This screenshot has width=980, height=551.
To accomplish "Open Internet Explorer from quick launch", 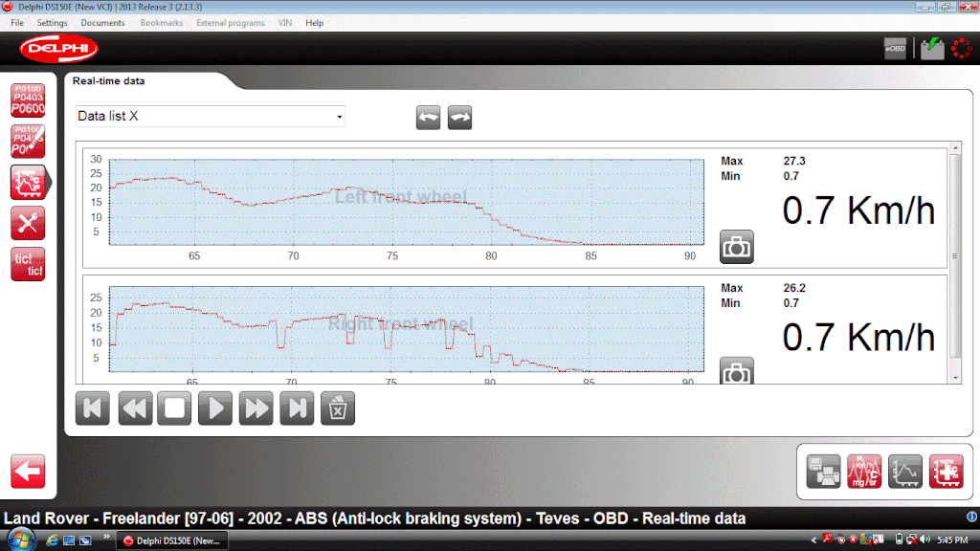I will coord(52,540).
